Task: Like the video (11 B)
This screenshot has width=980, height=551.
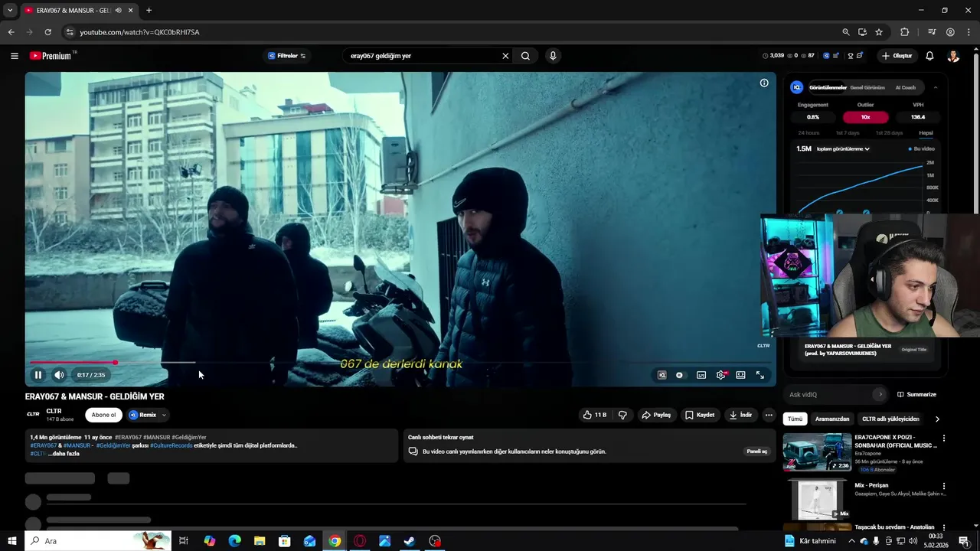Action: (595, 415)
